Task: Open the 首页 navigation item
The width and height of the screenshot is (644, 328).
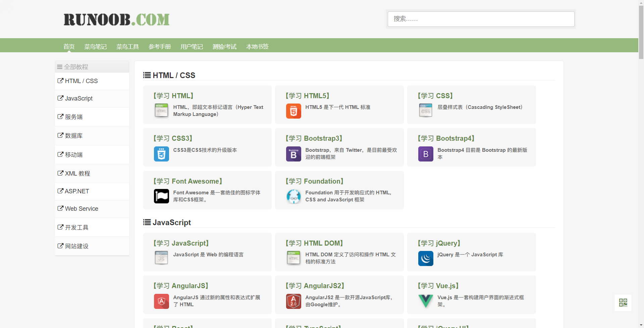Action: coord(69,47)
